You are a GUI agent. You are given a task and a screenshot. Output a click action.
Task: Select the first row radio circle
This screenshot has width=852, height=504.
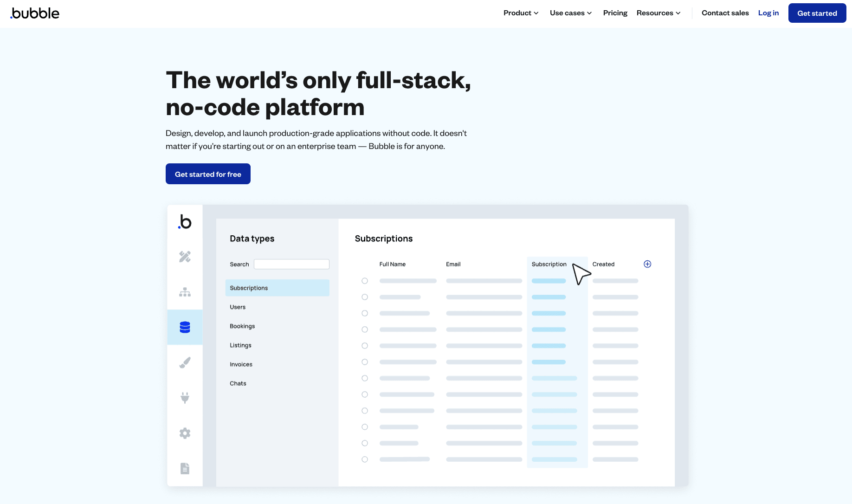point(365,281)
